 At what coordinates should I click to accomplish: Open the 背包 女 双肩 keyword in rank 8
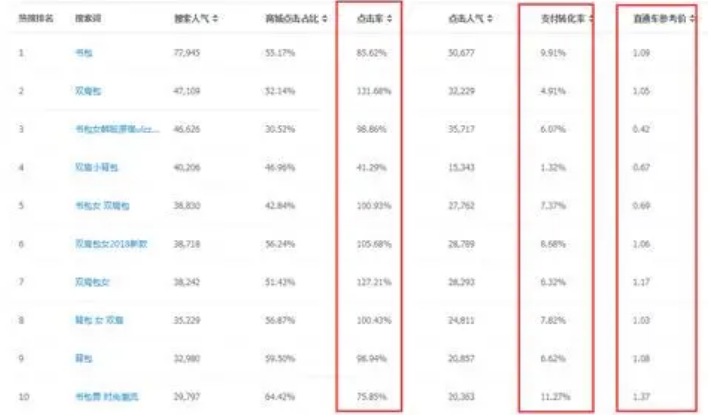pyautogui.click(x=99, y=320)
